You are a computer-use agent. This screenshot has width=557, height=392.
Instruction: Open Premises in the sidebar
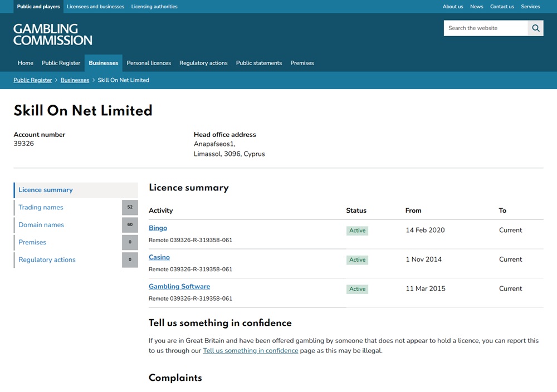click(x=32, y=242)
